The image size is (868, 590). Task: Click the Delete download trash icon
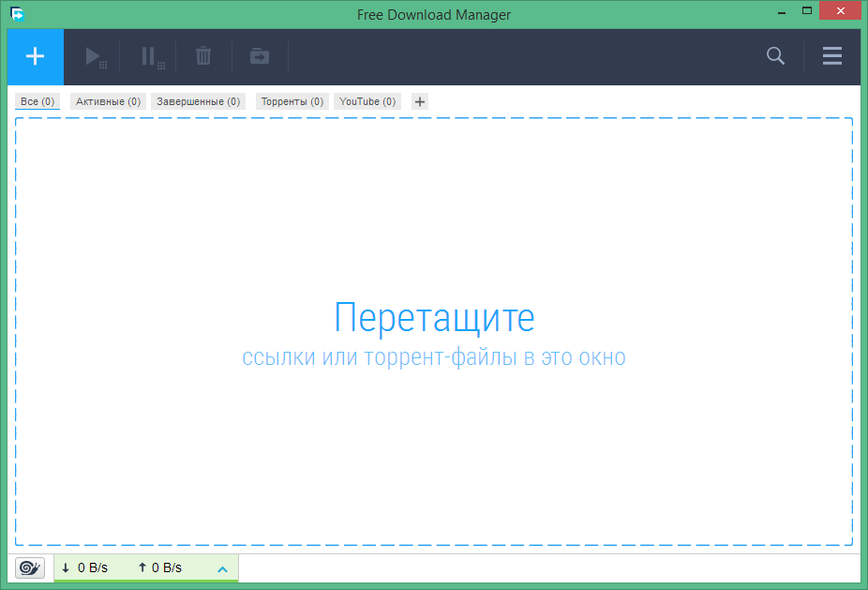(x=203, y=56)
